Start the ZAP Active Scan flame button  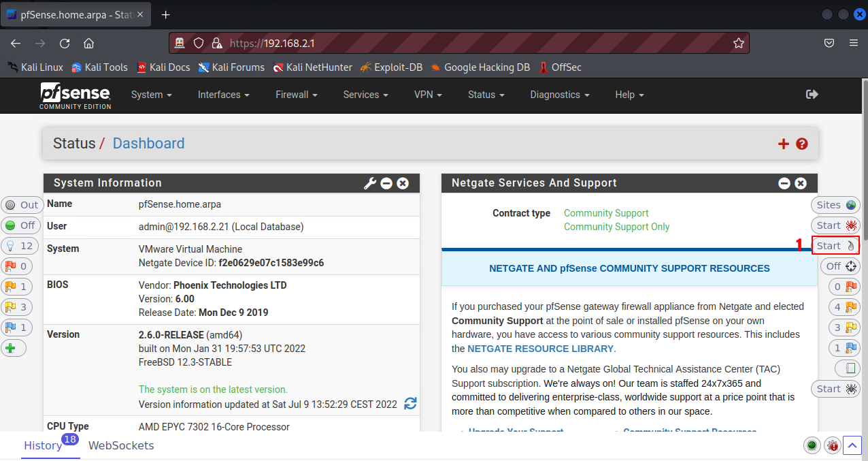pyautogui.click(x=835, y=246)
